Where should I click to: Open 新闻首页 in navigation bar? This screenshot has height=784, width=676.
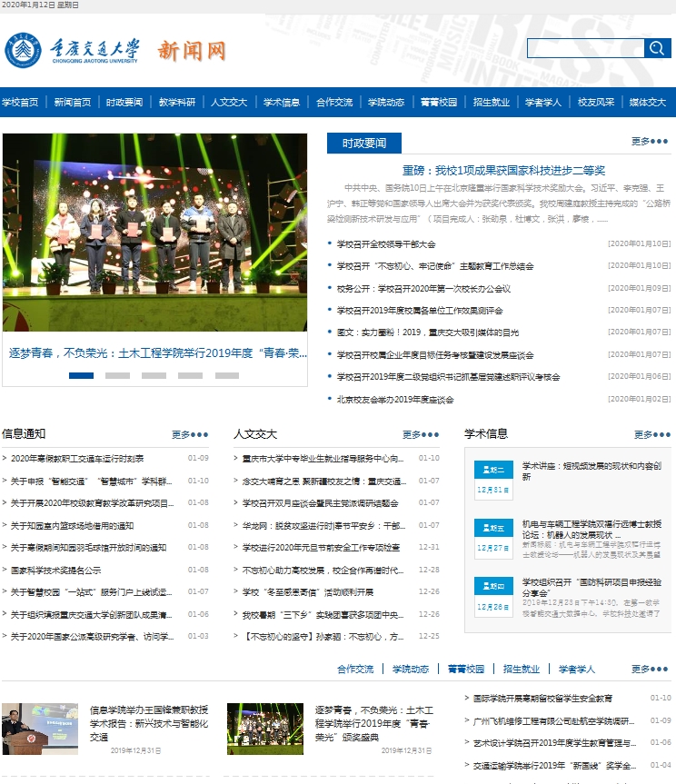pos(73,102)
